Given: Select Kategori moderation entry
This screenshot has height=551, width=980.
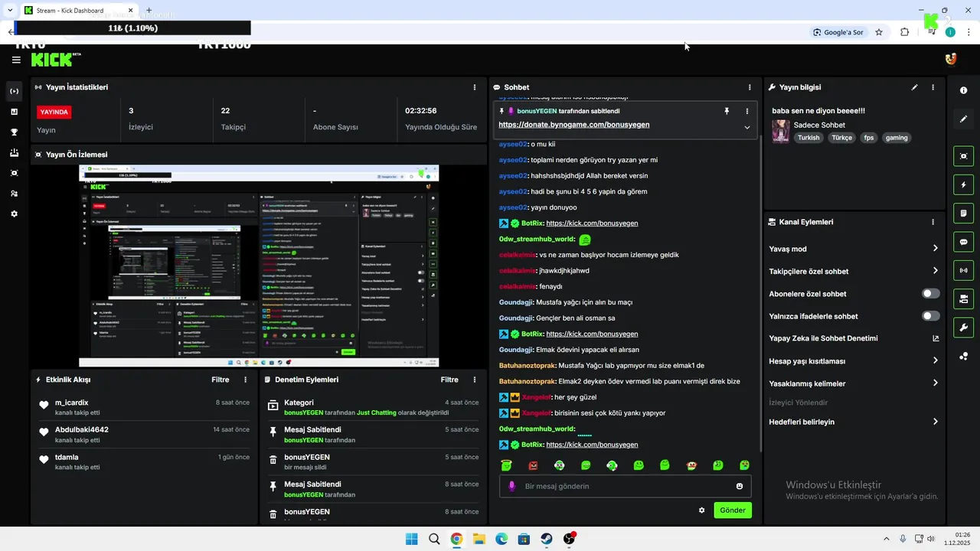Looking at the screenshot, I should tap(374, 407).
